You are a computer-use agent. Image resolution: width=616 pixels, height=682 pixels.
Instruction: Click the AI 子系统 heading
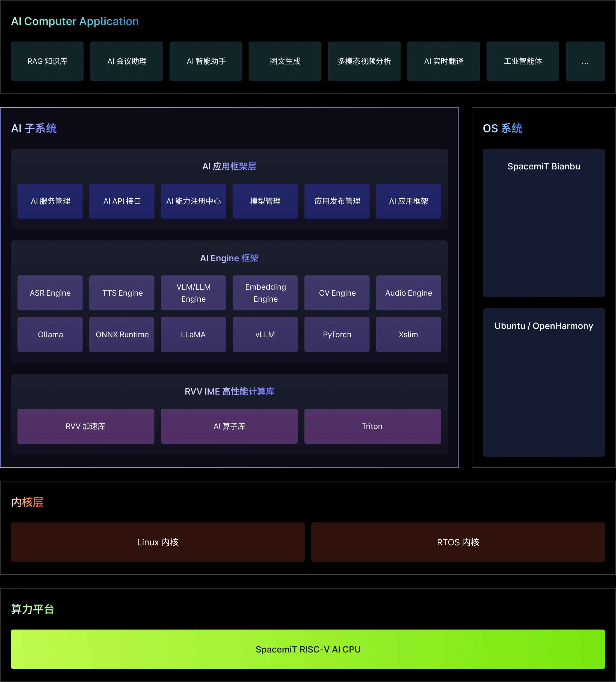(34, 128)
